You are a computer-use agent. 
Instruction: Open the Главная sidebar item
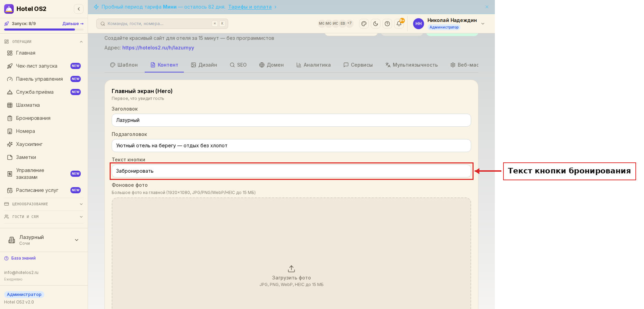tap(44, 53)
